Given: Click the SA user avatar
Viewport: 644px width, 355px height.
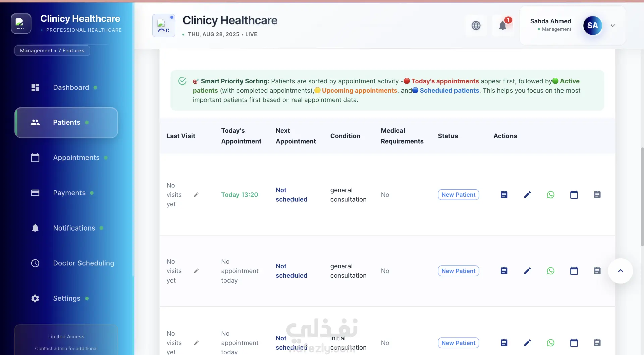Looking at the screenshot, I should tap(593, 26).
